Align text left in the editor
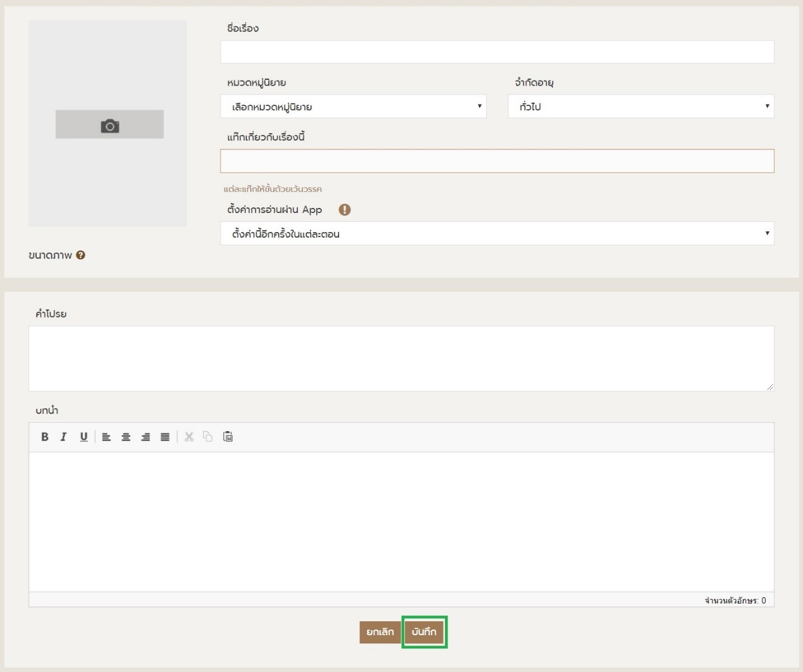This screenshot has height=672, width=803. tap(106, 437)
